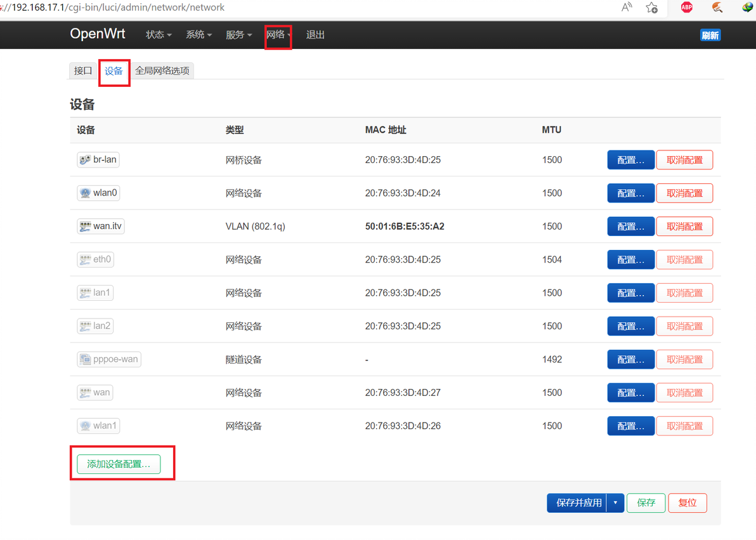Click the orange extension icon in browser toolbar
Image resolution: width=756 pixels, height=540 pixels.
(x=717, y=7)
